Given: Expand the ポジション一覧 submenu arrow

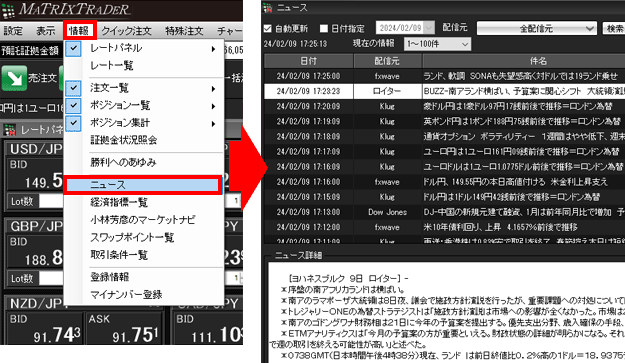Looking at the screenshot, I should tap(213, 106).
